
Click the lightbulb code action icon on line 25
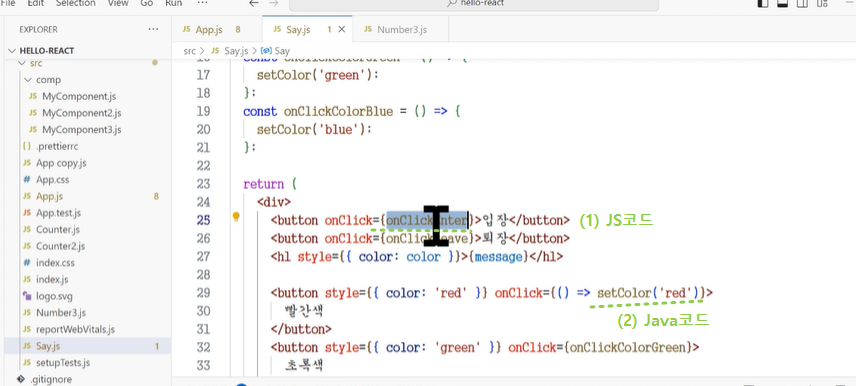(236, 217)
